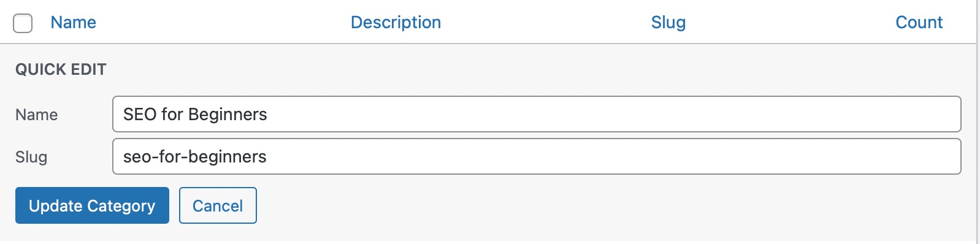Viewport: 980px width, 244px height.
Task: Place cursor on the word for in Name field
Action: [x=172, y=115]
